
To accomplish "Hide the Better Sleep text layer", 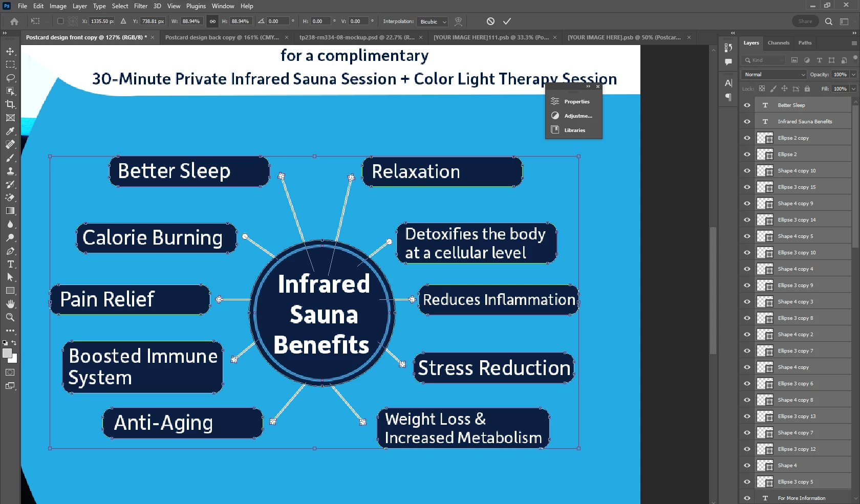I will [747, 105].
